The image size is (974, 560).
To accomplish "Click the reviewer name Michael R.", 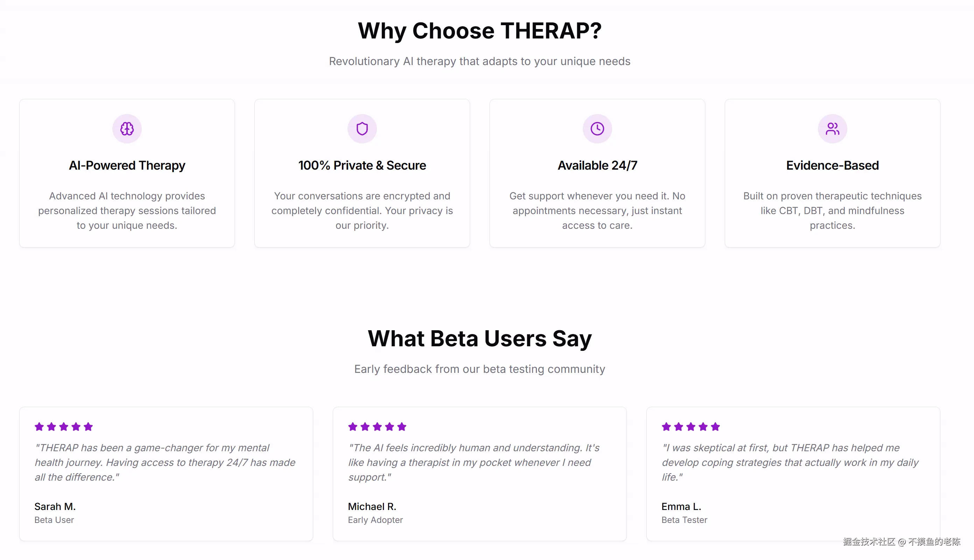I will [372, 506].
